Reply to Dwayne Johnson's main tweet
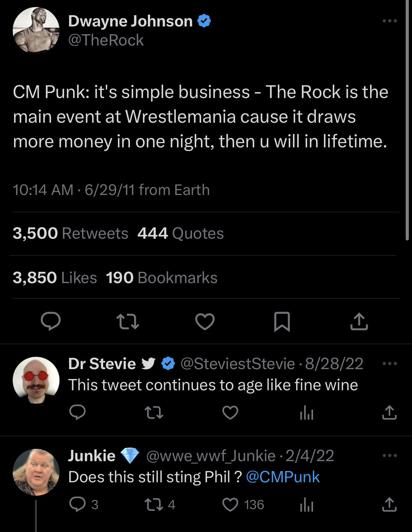This screenshot has height=532, width=412. tap(51, 321)
